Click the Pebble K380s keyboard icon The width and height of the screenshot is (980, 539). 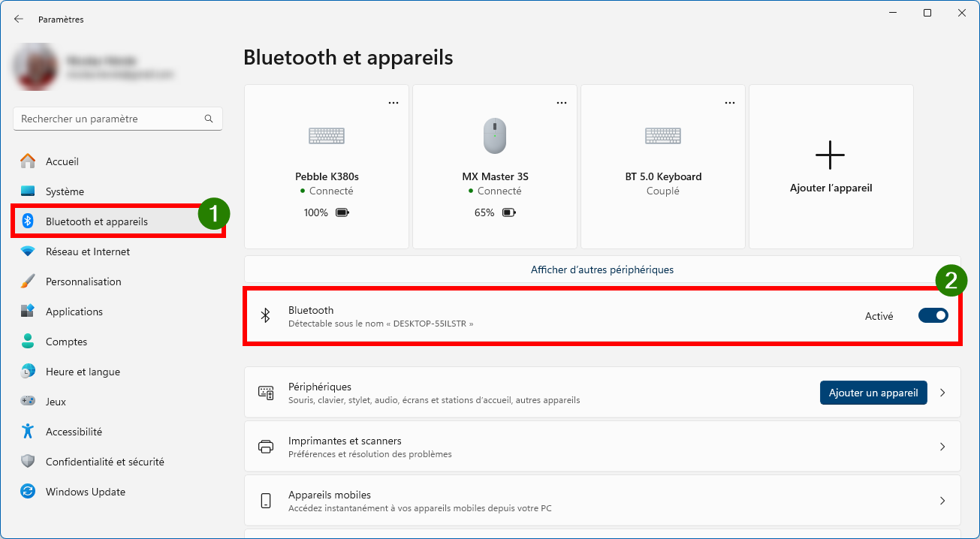[x=327, y=136]
